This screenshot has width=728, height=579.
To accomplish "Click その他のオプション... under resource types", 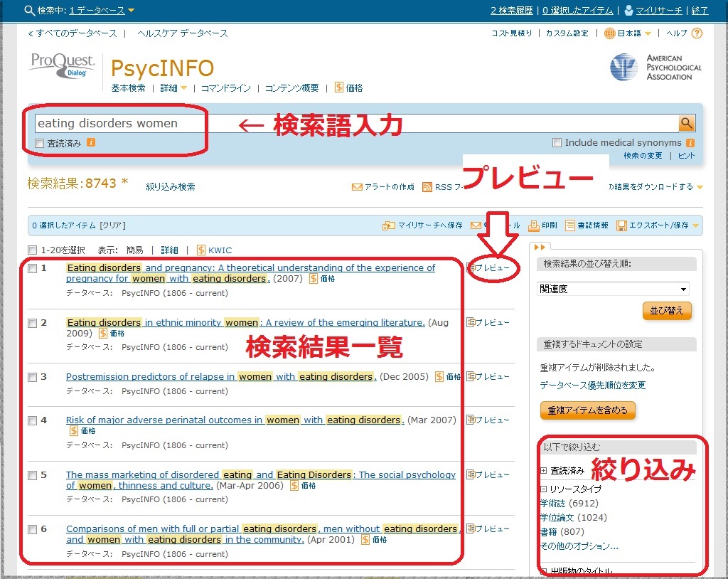I will click(x=579, y=546).
